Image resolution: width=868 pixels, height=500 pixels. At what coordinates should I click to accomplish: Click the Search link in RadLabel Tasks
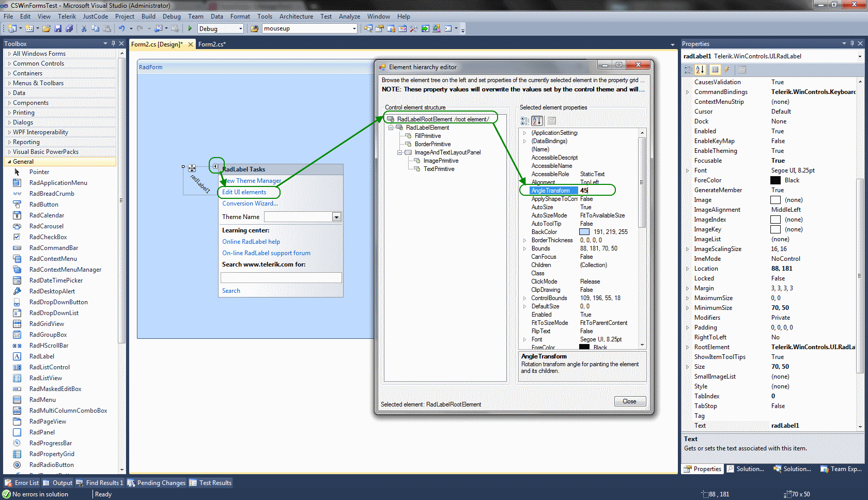click(231, 291)
